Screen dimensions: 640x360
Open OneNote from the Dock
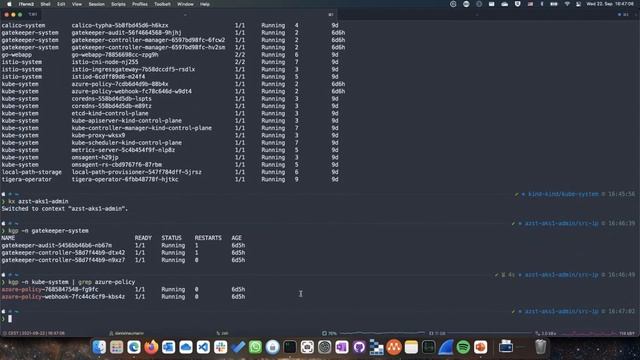(x=342, y=347)
